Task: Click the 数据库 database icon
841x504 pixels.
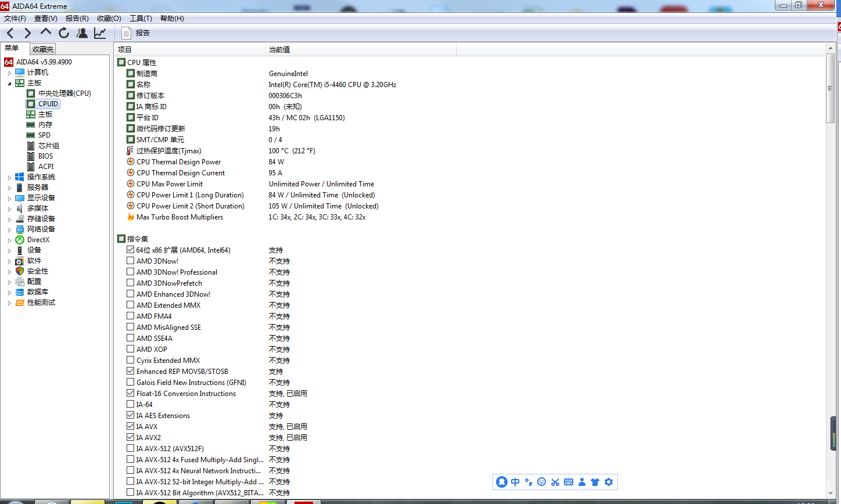Action: coord(20,292)
